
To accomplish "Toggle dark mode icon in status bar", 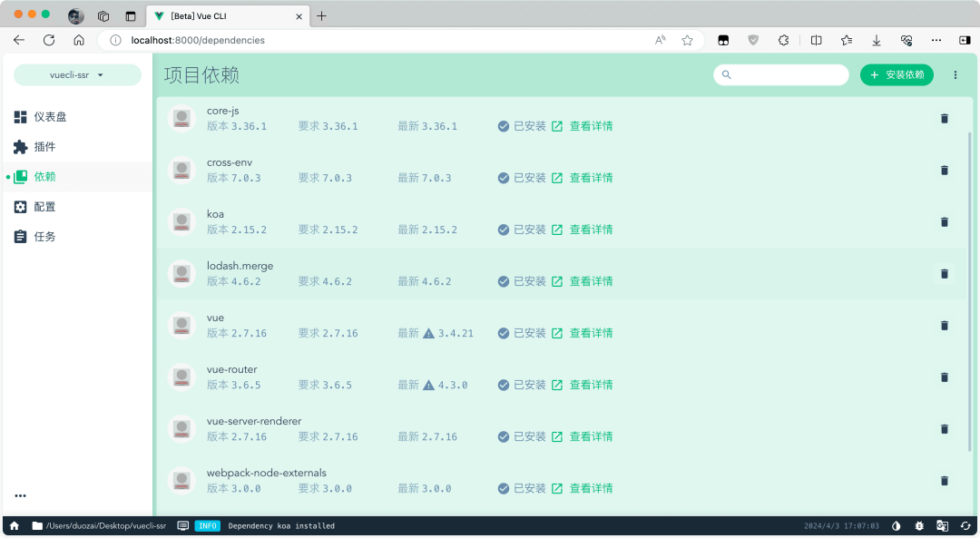I will point(896,526).
